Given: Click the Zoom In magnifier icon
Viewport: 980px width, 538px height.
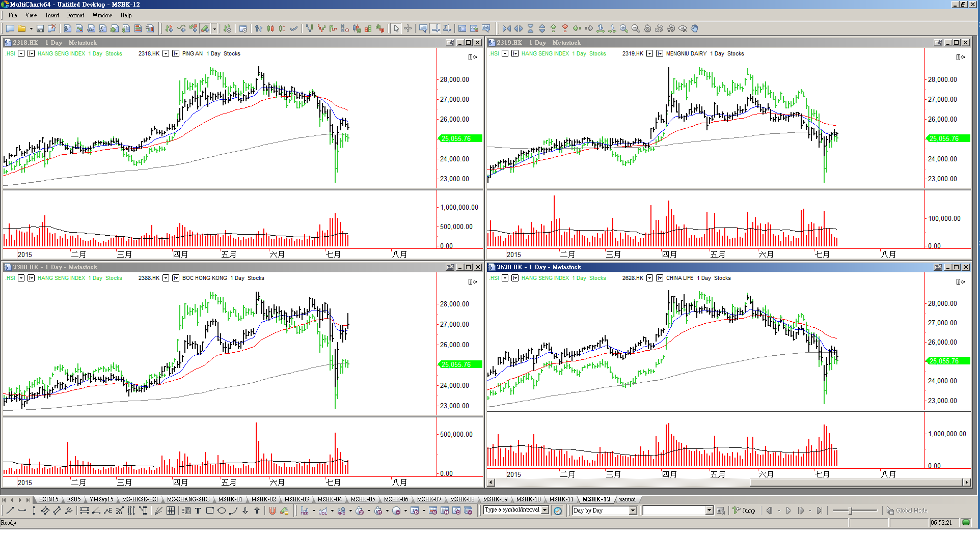Looking at the screenshot, I should click(623, 29).
